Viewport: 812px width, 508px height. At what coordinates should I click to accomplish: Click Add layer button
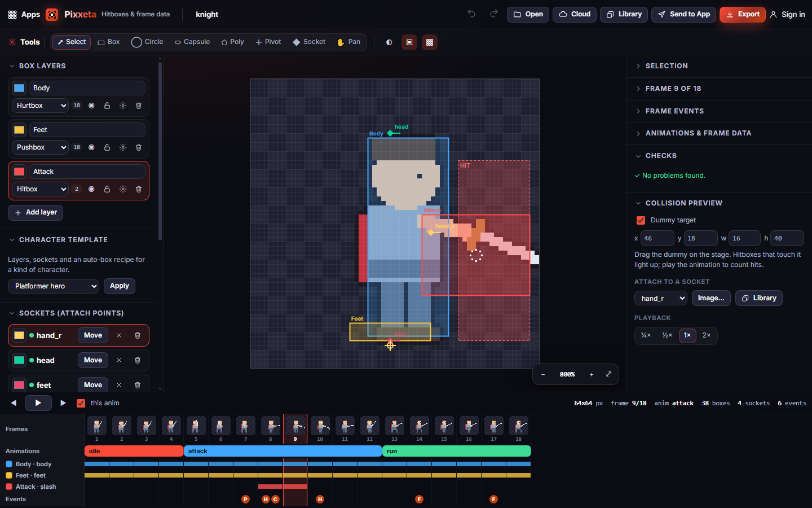coord(36,212)
